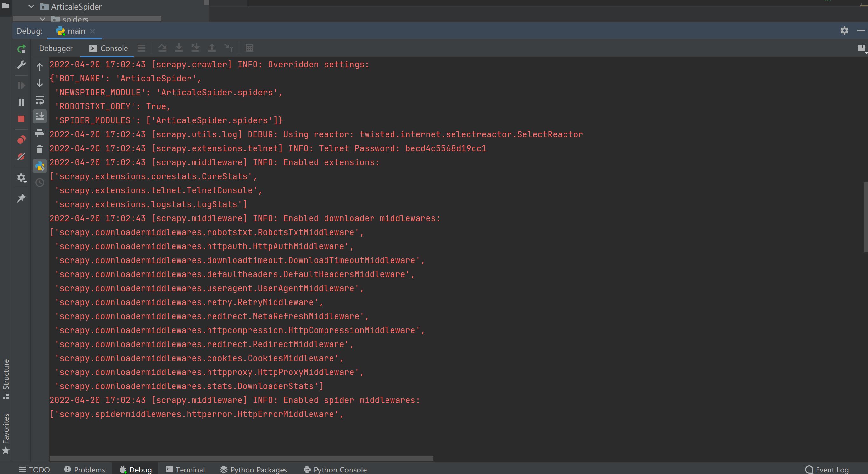
Task: Toggle scroll to end of console
Action: click(40, 116)
